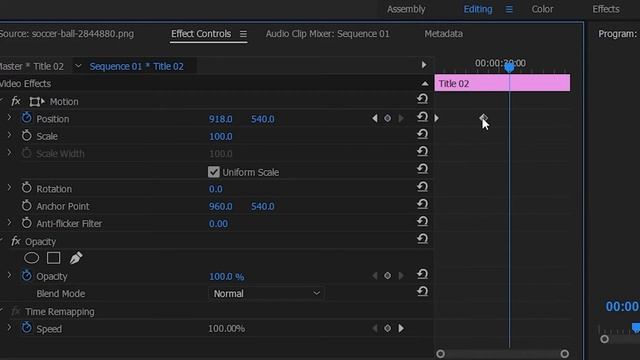Image resolution: width=640 pixels, height=360 pixels.
Task: Switch to the Editing workspace
Action: [x=478, y=9]
